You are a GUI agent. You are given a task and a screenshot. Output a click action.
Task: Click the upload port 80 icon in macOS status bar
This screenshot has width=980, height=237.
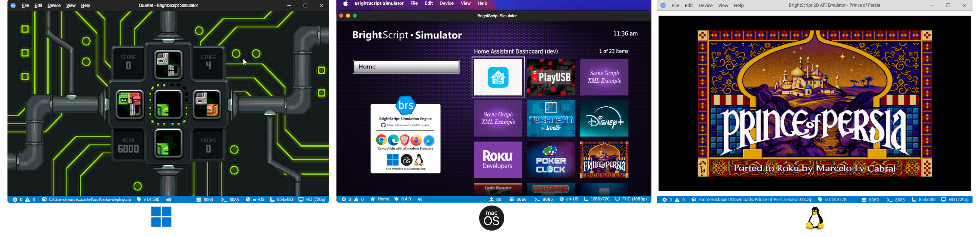[491, 199]
